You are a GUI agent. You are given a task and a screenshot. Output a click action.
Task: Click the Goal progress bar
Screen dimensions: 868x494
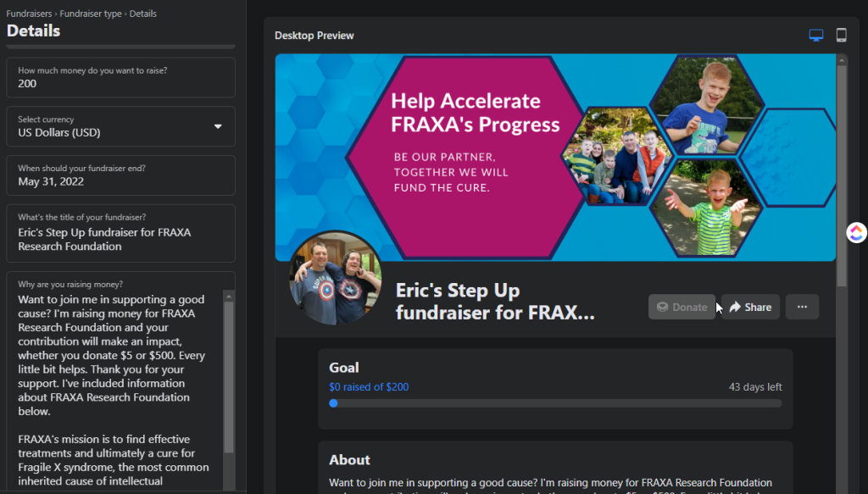[555, 403]
